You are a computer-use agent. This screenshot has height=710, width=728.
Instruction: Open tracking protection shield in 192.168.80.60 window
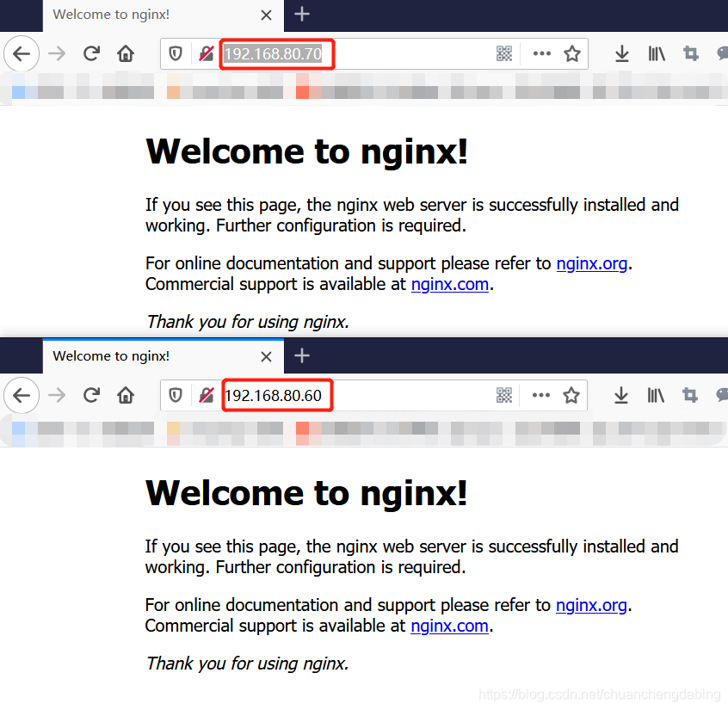click(x=175, y=395)
